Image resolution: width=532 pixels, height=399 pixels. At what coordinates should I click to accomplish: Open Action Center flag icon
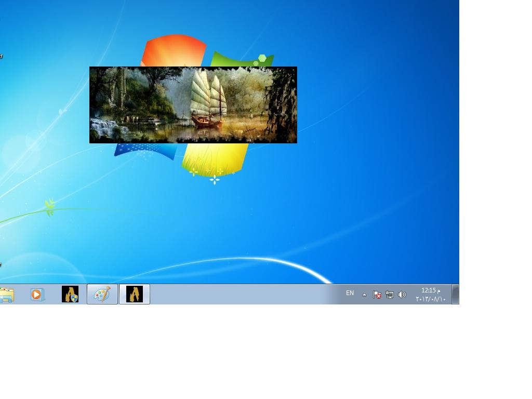pos(377,295)
